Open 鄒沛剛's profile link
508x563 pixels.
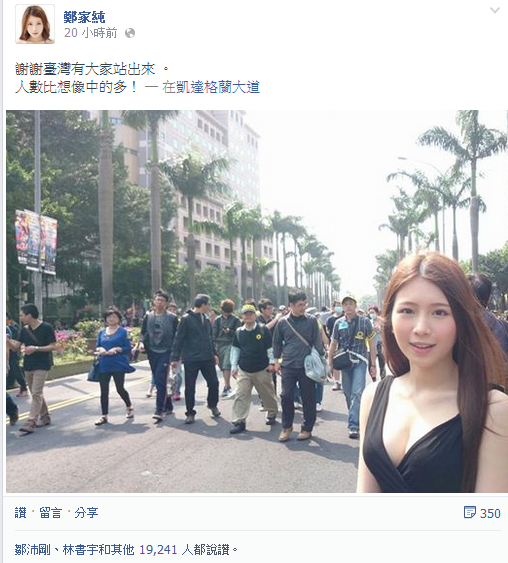coord(33,550)
